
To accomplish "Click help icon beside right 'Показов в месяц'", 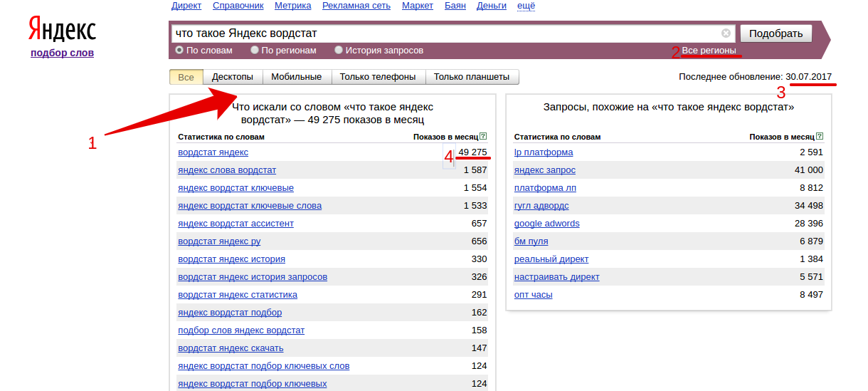I will [820, 136].
